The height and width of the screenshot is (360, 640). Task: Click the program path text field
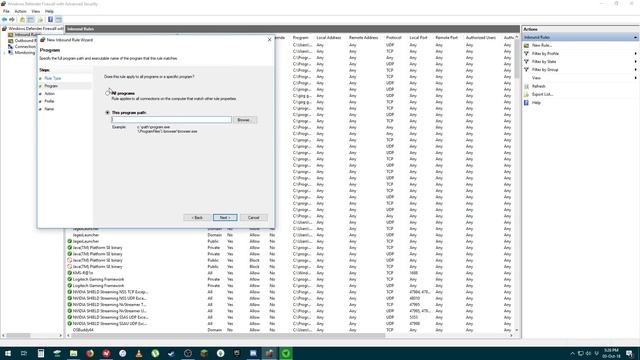pyautogui.click(x=171, y=120)
